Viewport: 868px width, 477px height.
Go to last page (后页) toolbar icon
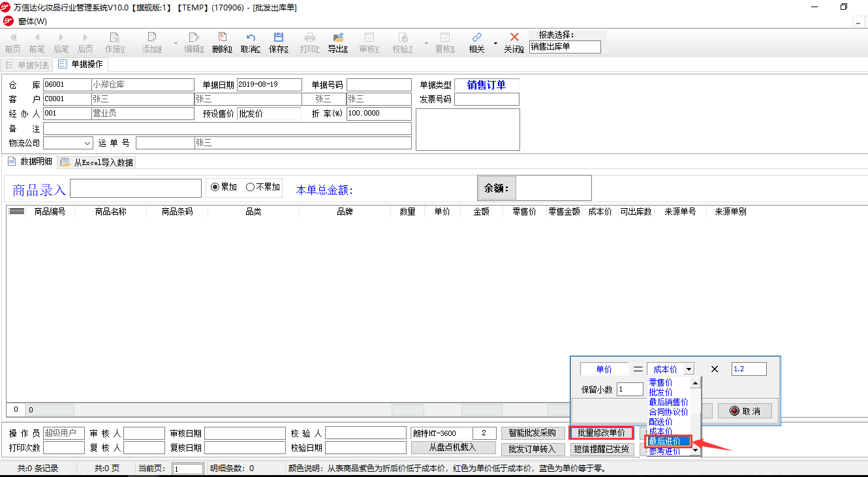coord(85,43)
